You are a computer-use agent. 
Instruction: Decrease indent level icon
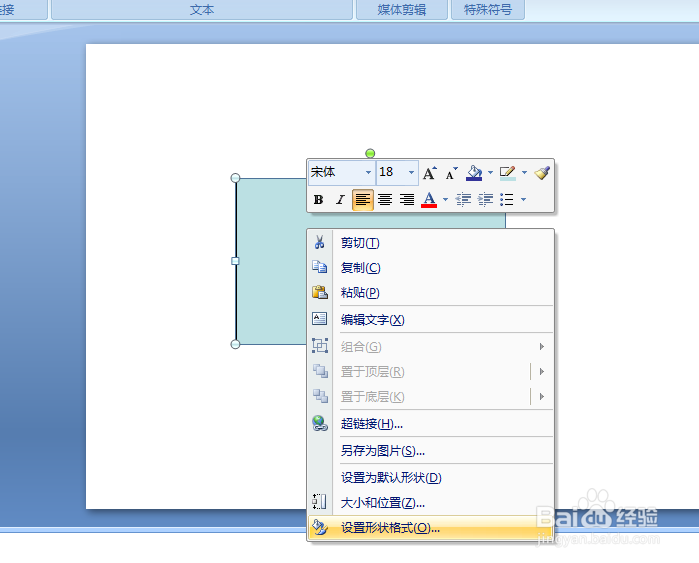[x=463, y=200]
